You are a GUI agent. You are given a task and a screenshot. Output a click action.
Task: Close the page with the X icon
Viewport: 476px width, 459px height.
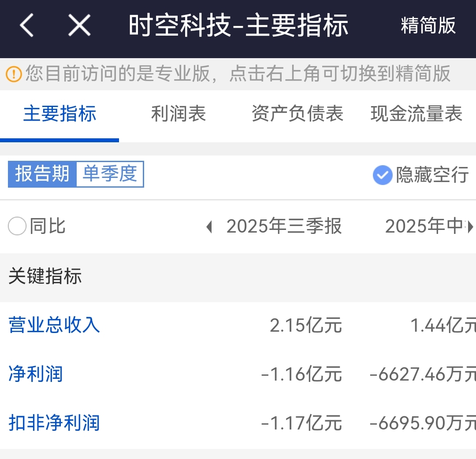tap(79, 25)
